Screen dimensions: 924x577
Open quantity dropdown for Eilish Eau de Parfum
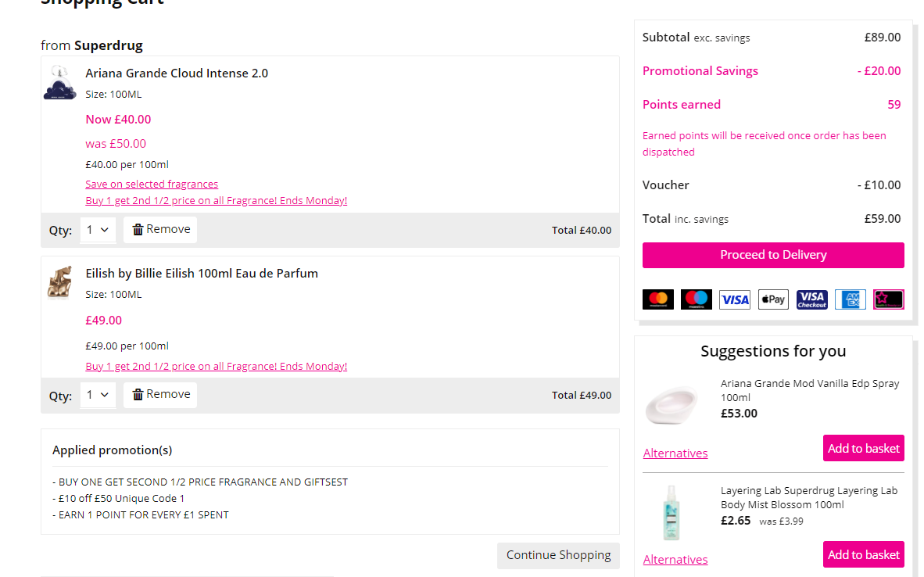point(98,395)
